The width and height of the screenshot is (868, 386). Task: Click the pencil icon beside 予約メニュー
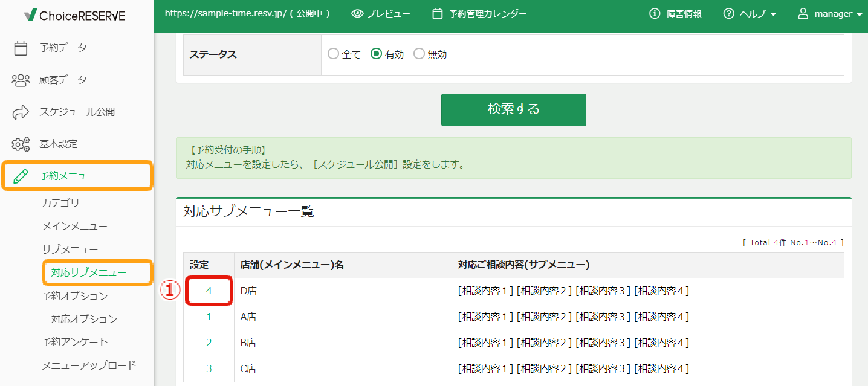21,176
